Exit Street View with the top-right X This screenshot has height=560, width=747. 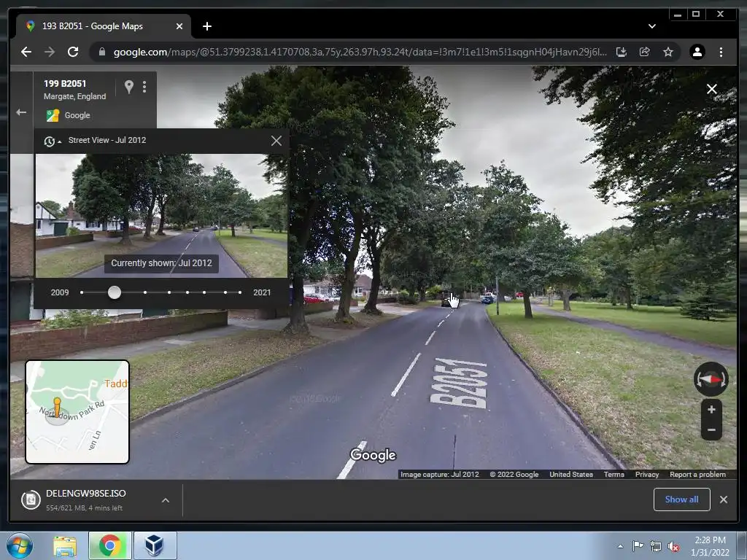click(x=712, y=89)
